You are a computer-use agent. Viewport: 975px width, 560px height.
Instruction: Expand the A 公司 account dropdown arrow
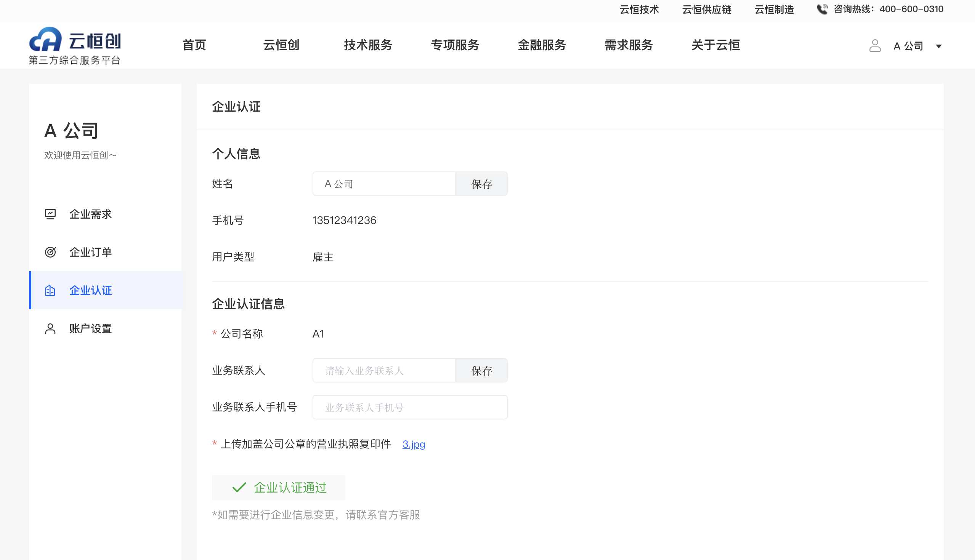click(x=938, y=46)
